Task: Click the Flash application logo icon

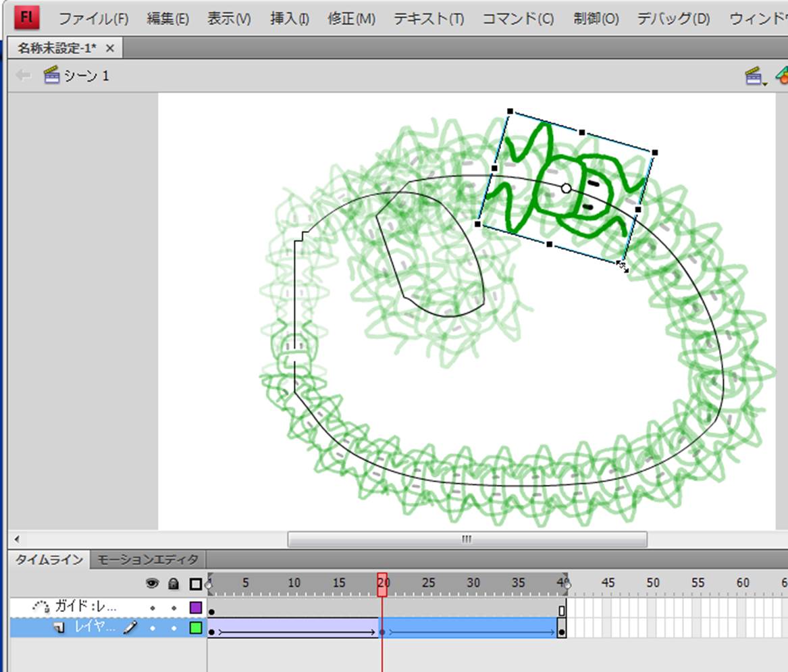Action: (26, 18)
